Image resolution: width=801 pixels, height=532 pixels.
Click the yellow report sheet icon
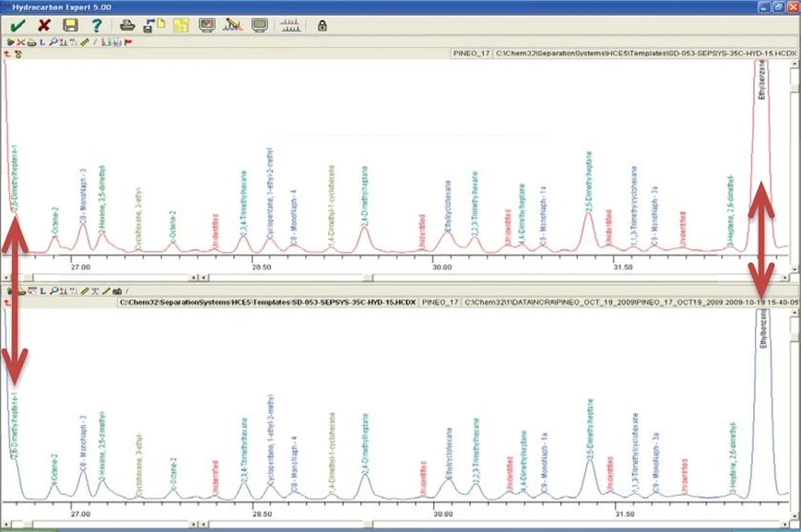181,26
